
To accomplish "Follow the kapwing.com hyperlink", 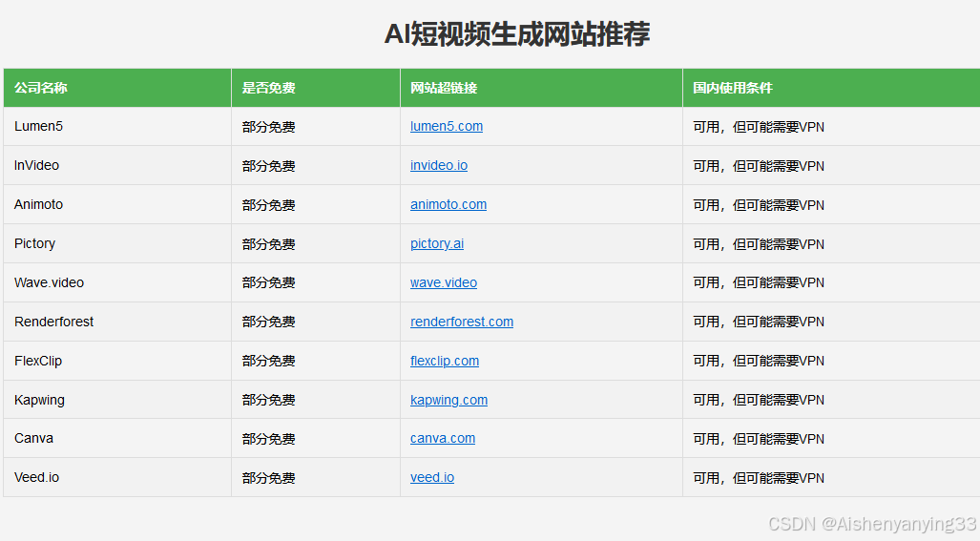I will pos(448,400).
